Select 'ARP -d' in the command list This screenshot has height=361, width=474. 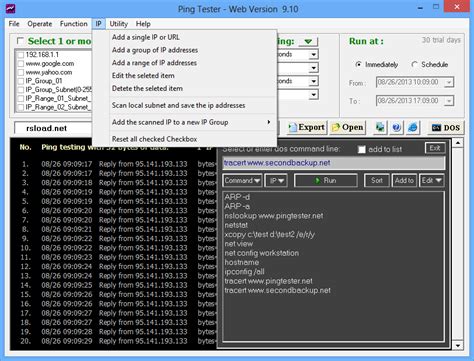click(237, 197)
